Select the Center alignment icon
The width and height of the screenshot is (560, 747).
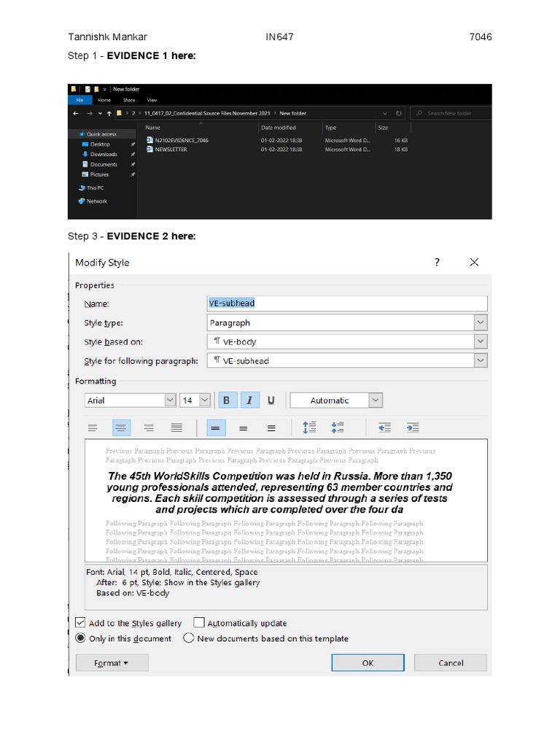click(x=121, y=427)
